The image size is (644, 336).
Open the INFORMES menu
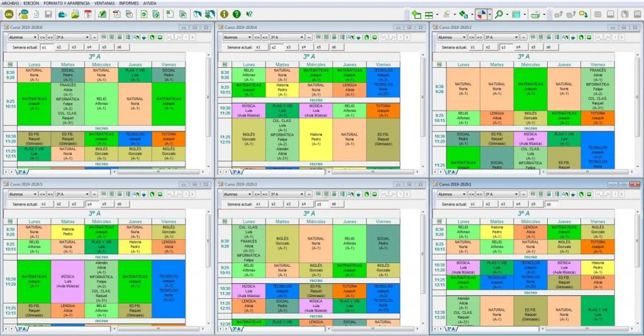click(128, 3)
